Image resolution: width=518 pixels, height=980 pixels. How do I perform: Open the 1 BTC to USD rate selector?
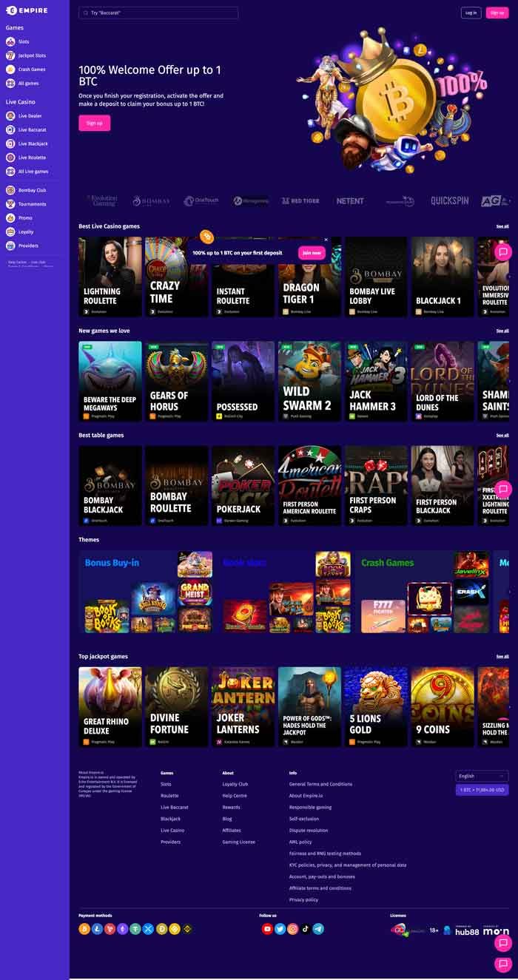(x=482, y=790)
